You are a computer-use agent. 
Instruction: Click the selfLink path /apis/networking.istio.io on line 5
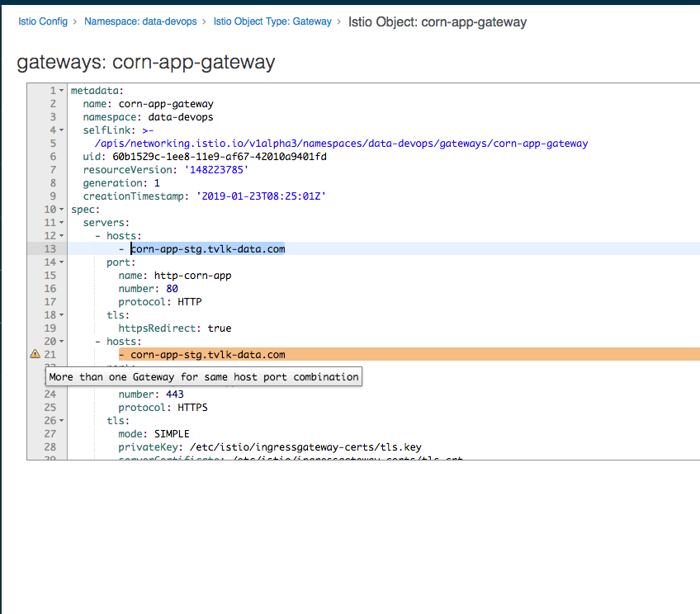(x=341, y=144)
